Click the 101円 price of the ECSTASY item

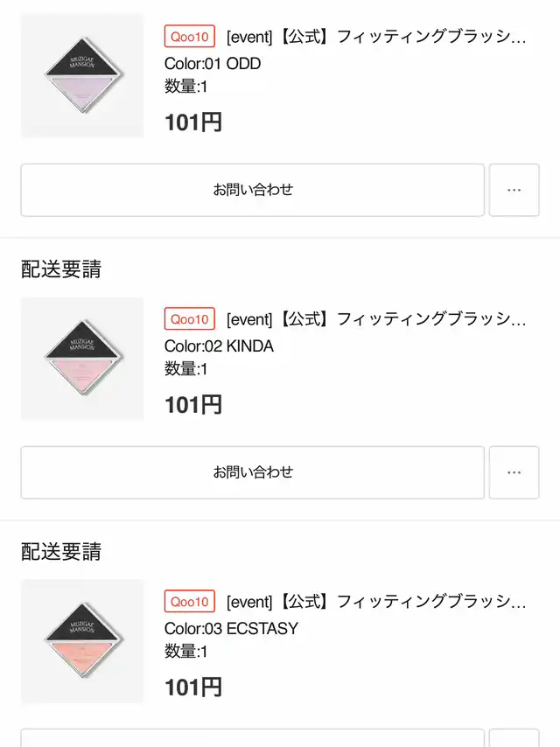tap(193, 688)
